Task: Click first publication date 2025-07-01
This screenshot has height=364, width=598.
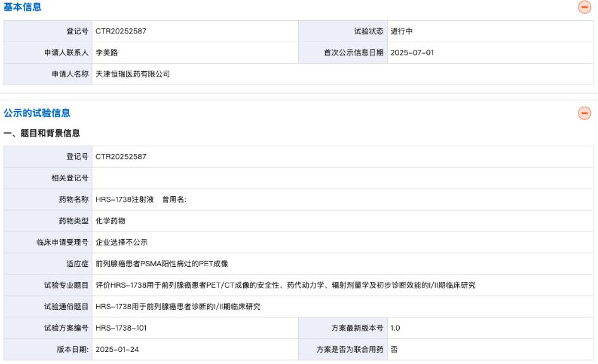Action: [412, 53]
